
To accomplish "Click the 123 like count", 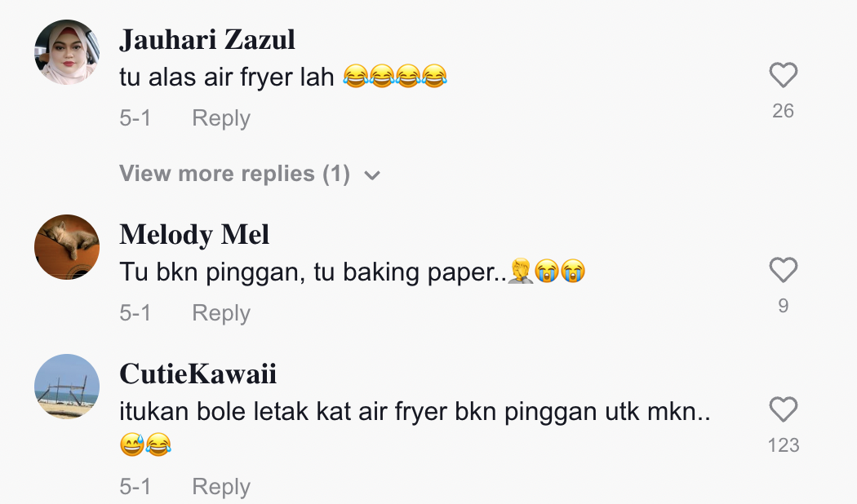I will click(x=784, y=445).
